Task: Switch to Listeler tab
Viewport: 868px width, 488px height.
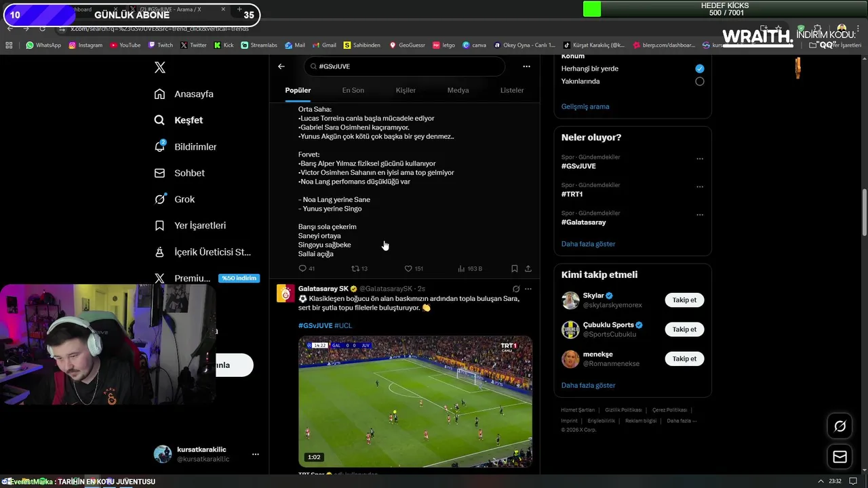Action: point(512,90)
